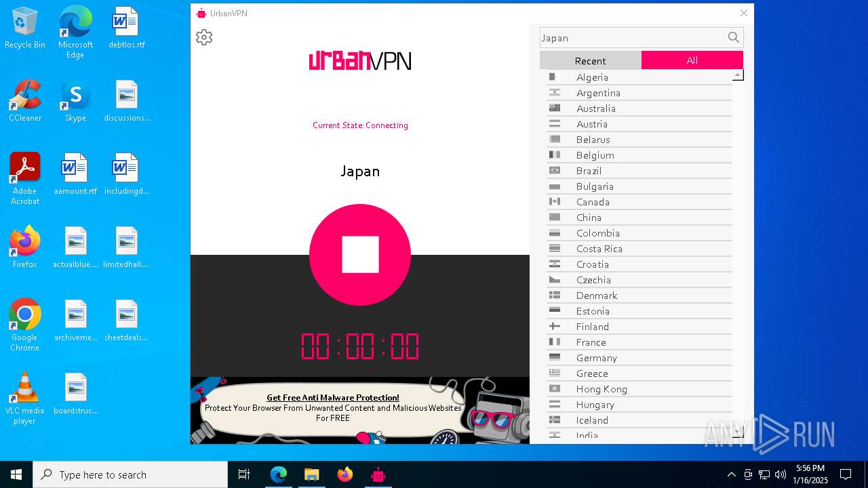Close the UrbanVPN window
This screenshot has width=868, height=488.
point(743,13)
